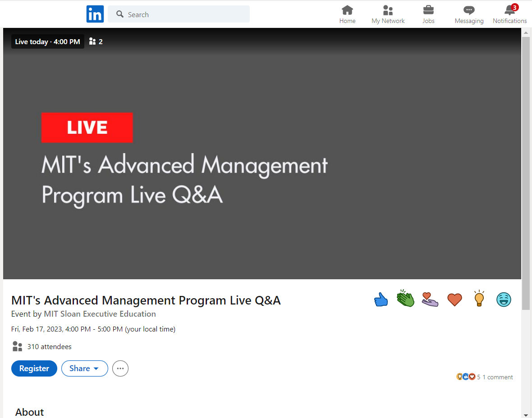Go to Home in the navigation bar

point(348,14)
